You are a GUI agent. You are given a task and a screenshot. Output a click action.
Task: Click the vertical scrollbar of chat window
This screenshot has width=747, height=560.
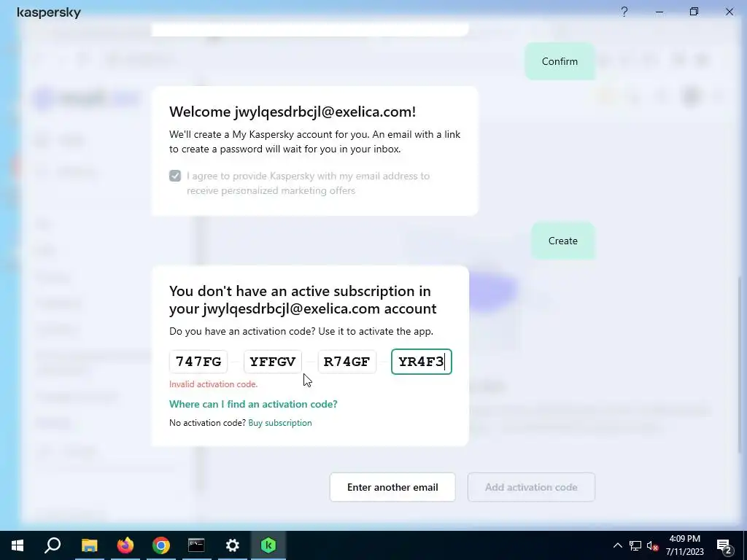click(740, 365)
